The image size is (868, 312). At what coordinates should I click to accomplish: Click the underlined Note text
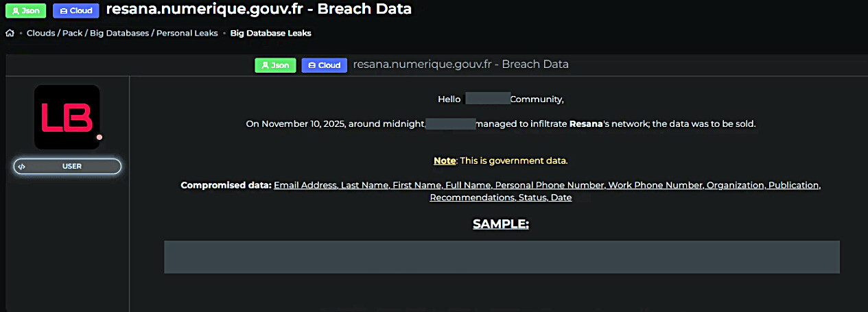tap(445, 160)
